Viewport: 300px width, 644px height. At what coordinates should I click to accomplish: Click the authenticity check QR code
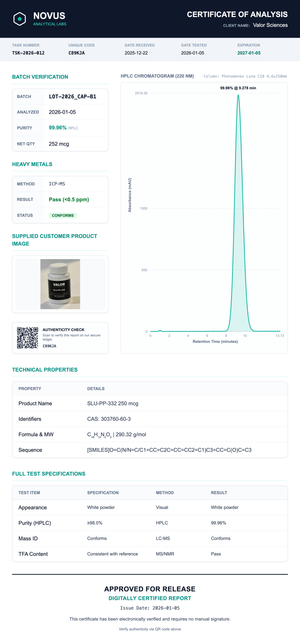27,338
